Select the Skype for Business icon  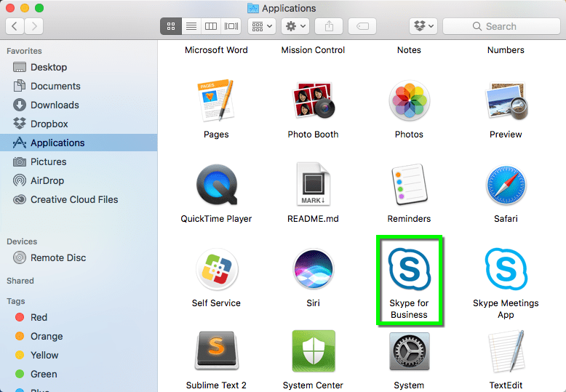pyautogui.click(x=410, y=269)
